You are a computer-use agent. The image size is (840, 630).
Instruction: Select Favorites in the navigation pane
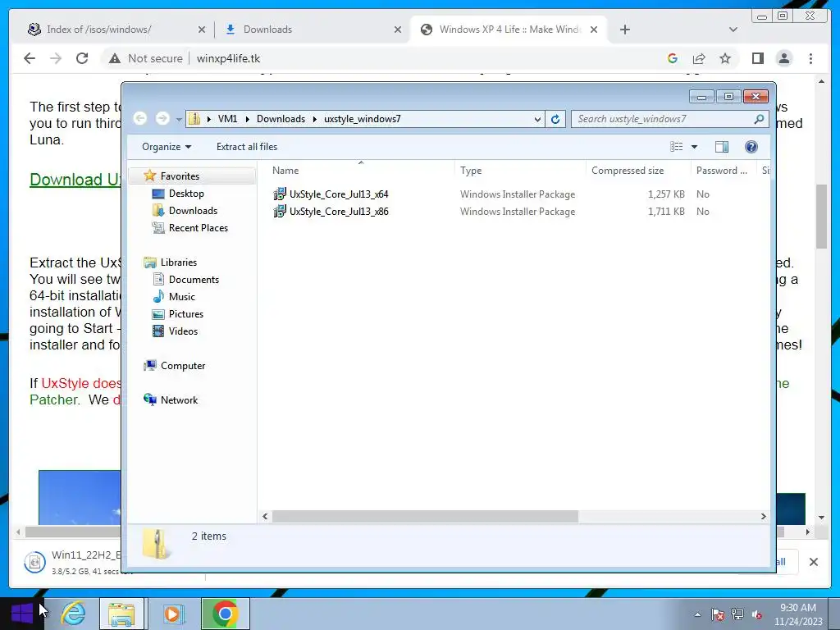[x=180, y=176]
